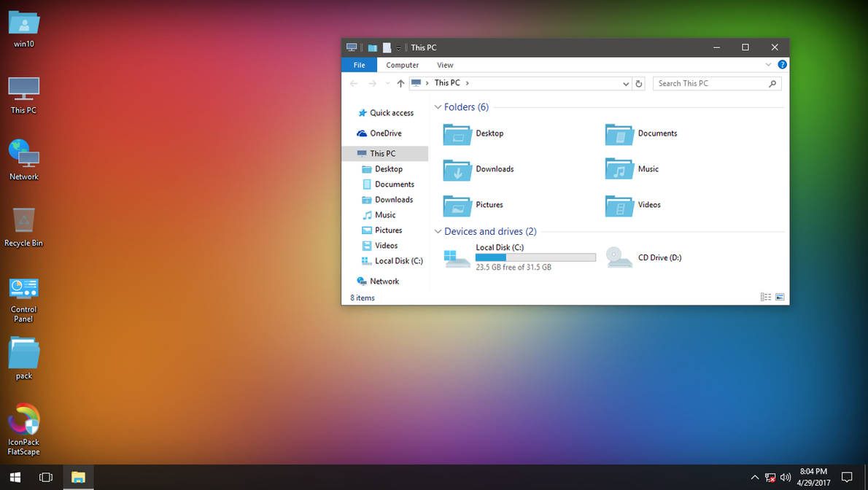The image size is (868, 490).
Task: Click the search magnifier icon
Action: click(x=772, y=84)
